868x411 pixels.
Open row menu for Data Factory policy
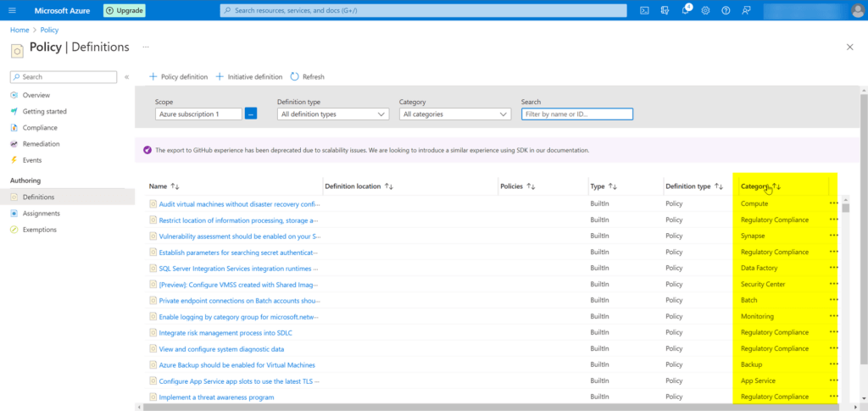coord(834,268)
